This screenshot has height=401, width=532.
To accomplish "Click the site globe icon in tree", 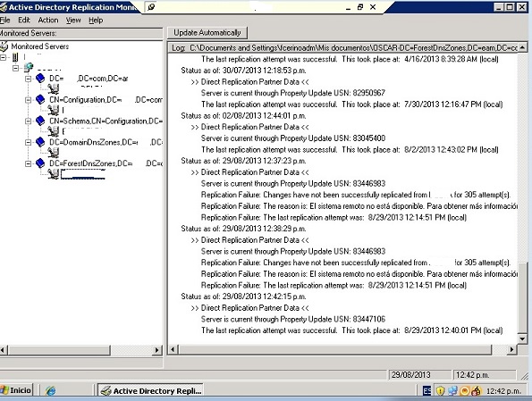I will point(28,68).
